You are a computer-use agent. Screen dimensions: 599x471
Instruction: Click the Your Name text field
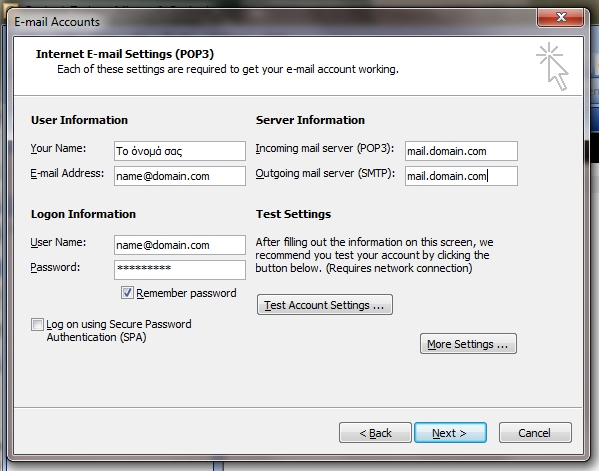(180, 151)
